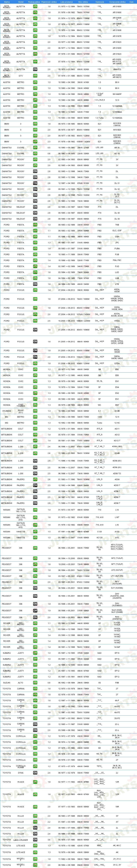Click petrol icon for Hyundai Pony G13B
The height and width of the screenshot is (868, 137).
point(35,411)
